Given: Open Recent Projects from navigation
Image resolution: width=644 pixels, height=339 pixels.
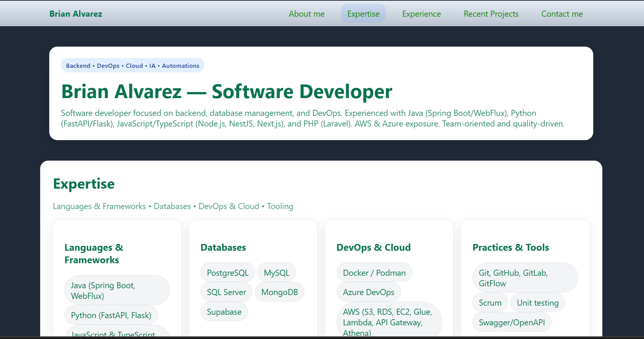Looking at the screenshot, I should click(x=491, y=14).
